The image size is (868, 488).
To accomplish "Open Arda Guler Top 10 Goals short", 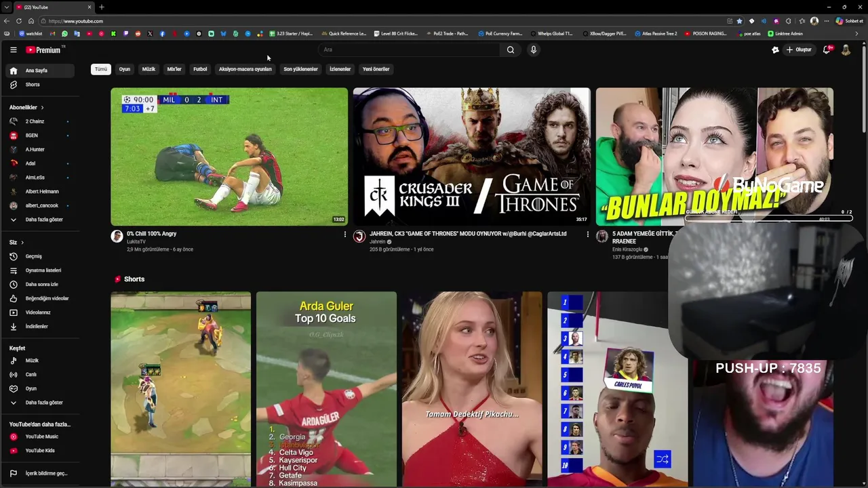I will coord(326,389).
